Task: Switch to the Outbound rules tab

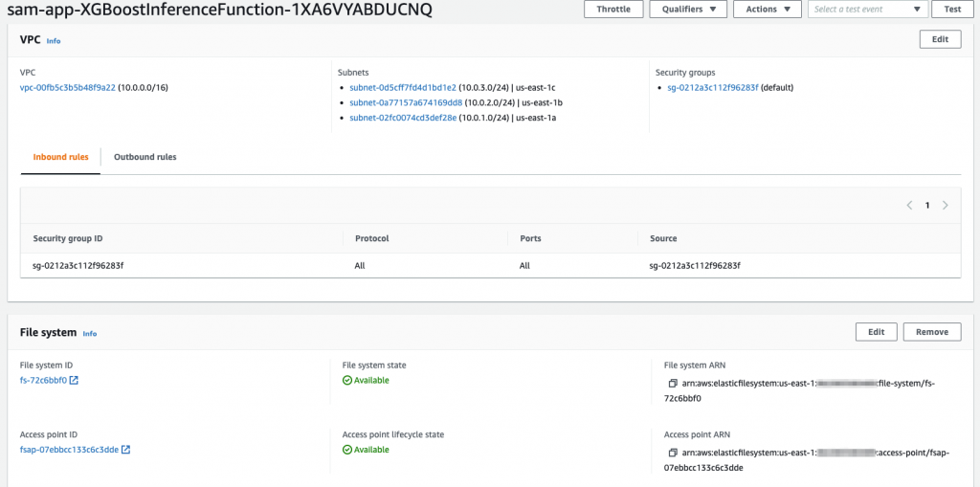Action: pyautogui.click(x=145, y=157)
